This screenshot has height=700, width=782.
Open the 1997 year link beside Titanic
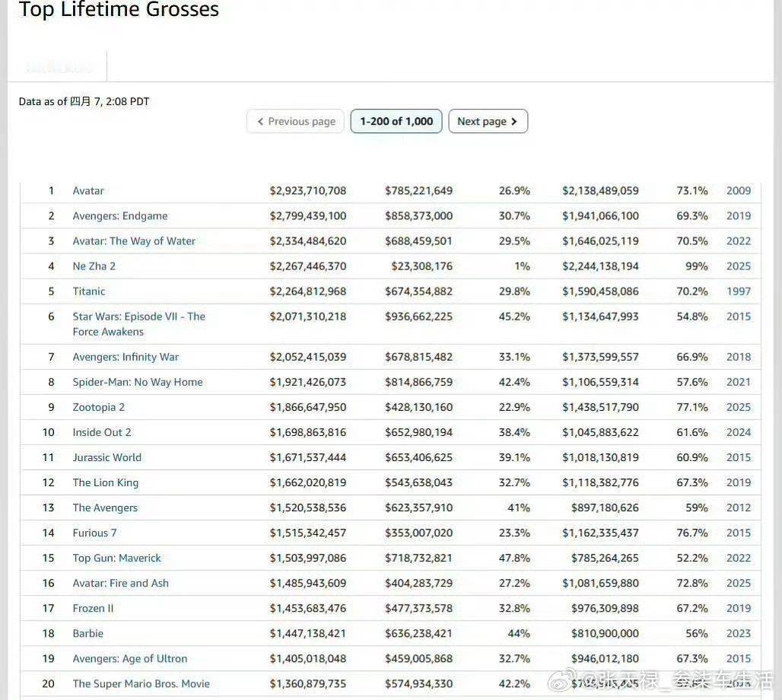738,291
